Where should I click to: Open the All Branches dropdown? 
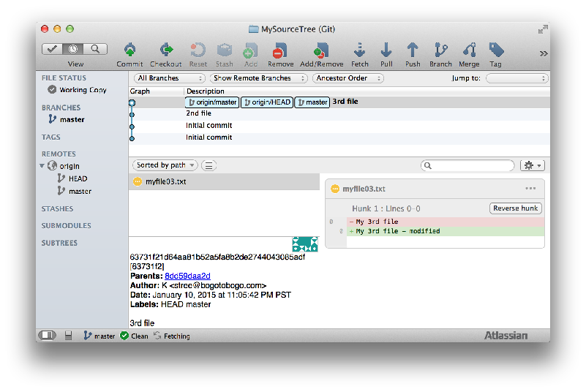[x=170, y=78]
